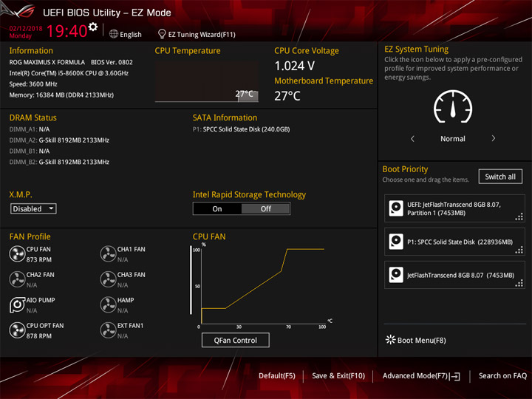This screenshot has width=532, height=399.
Task: Click DIMM_B1 N/A entry
Action: tap(30, 151)
